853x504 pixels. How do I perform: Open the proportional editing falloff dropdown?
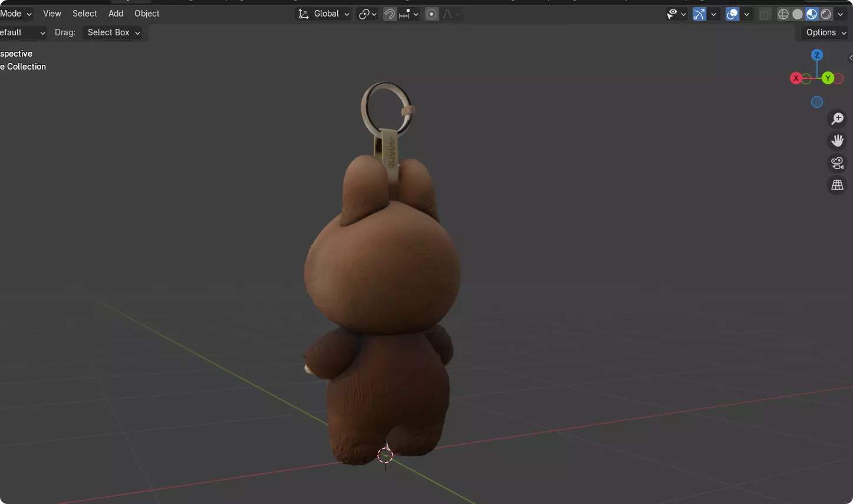pos(451,14)
